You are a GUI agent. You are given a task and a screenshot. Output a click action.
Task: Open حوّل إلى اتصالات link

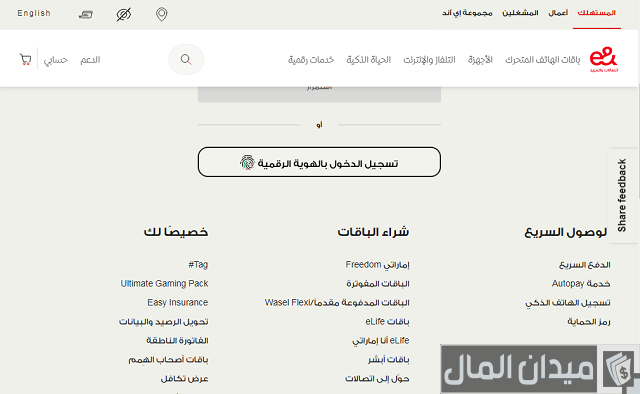tap(377, 379)
